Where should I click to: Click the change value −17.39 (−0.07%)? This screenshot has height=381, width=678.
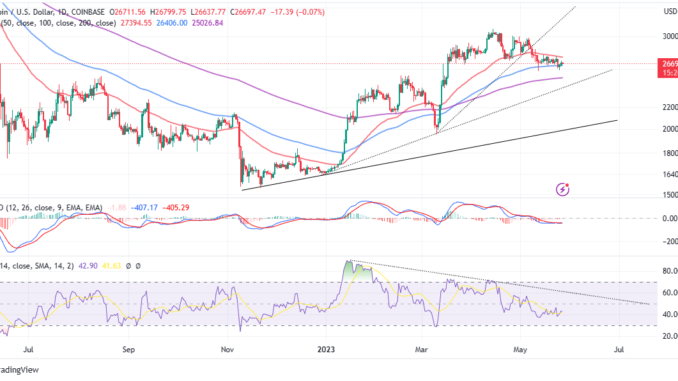click(x=297, y=12)
